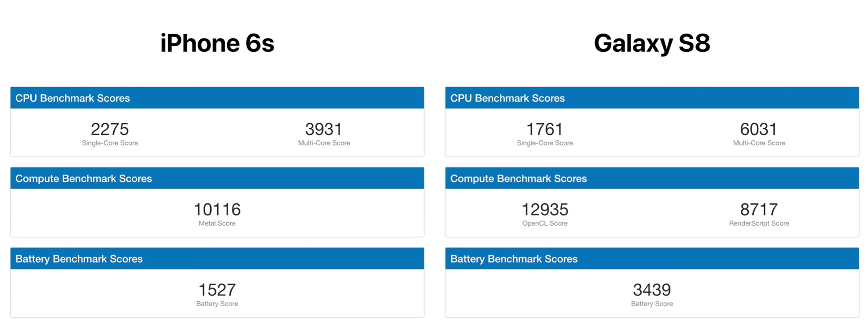Select Galaxy S8 CPU Benchmark Scores header
This screenshot has height=328, width=868.
652,98
